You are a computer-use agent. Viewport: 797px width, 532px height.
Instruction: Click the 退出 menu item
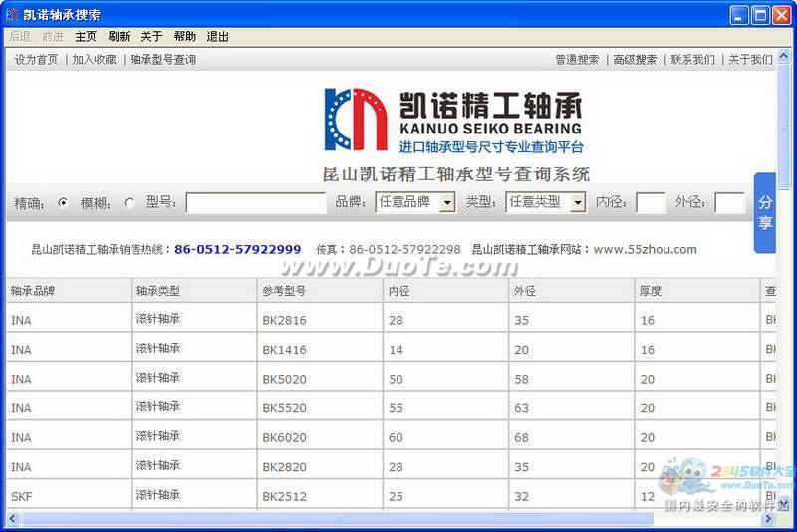tap(217, 37)
